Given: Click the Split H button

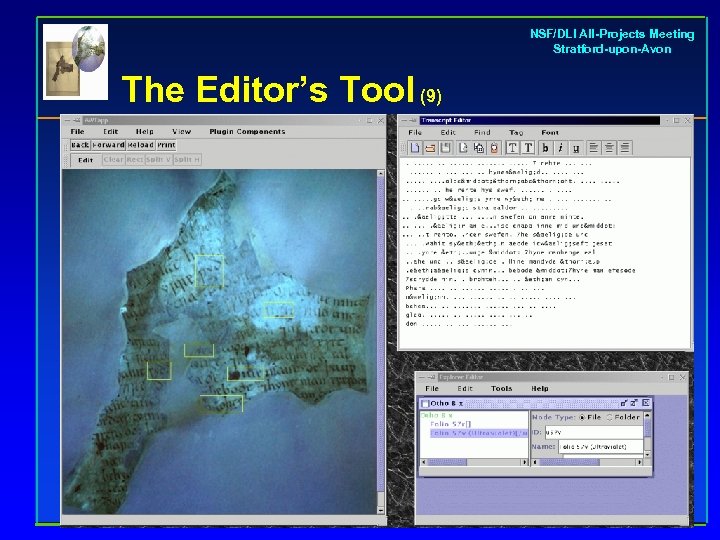Looking at the screenshot, I should tap(187, 160).
